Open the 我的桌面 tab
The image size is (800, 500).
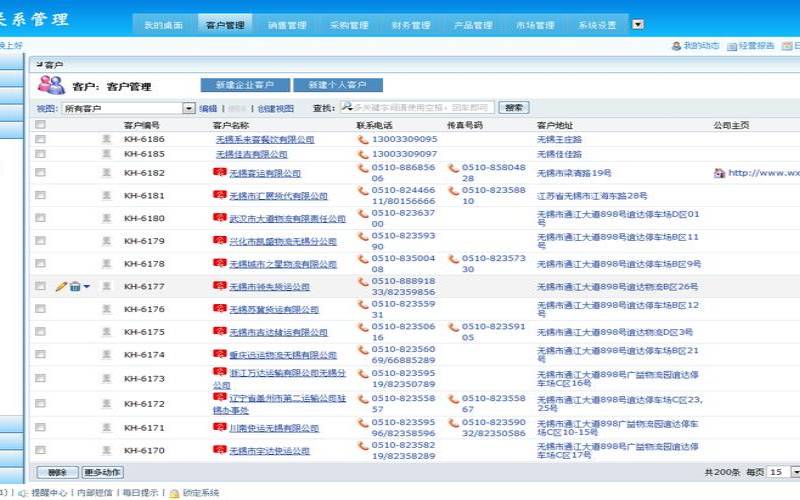pyautogui.click(x=163, y=25)
